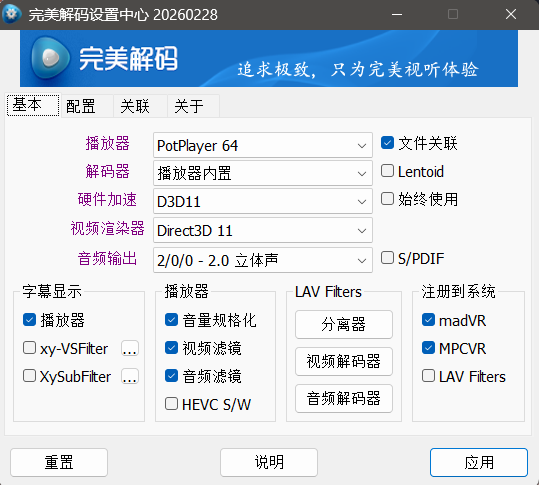The height and width of the screenshot is (485, 539).
Task: Enable LAV Filters under 注册到系统
Action: pos(428,376)
